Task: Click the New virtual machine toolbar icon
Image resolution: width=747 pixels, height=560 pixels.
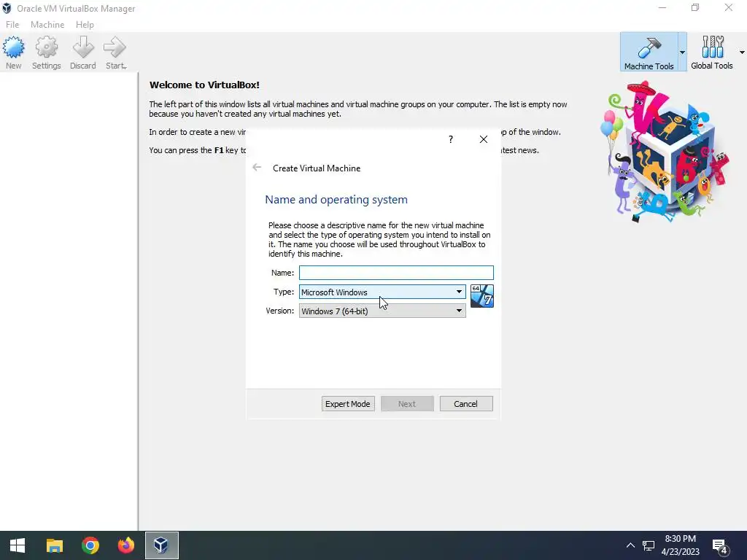Action: click(13, 52)
